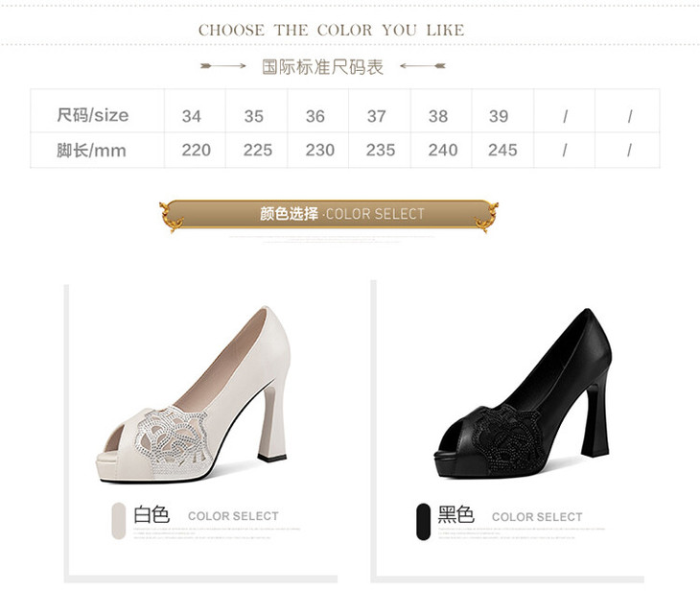Click the white high heel shoe image
Viewport: 700px width, 591px height.
pos(193,394)
